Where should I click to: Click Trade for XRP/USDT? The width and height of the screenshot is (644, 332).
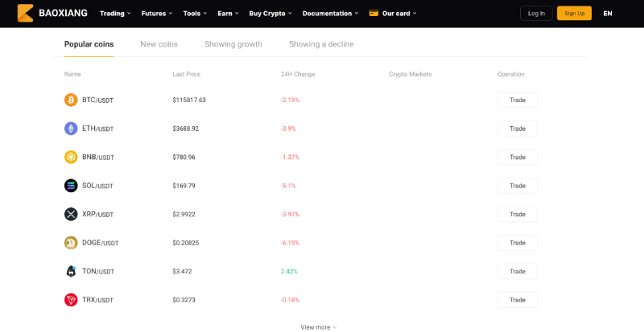(518, 214)
